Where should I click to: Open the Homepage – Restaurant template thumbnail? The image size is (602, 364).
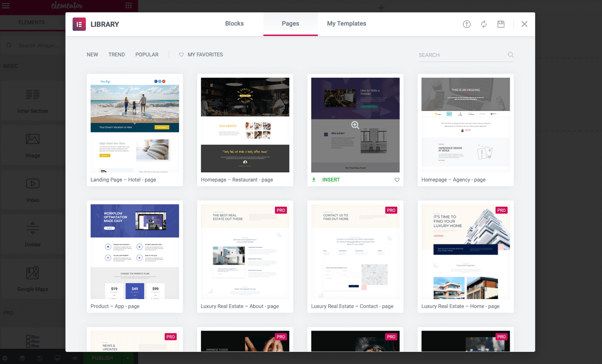click(x=245, y=125)
